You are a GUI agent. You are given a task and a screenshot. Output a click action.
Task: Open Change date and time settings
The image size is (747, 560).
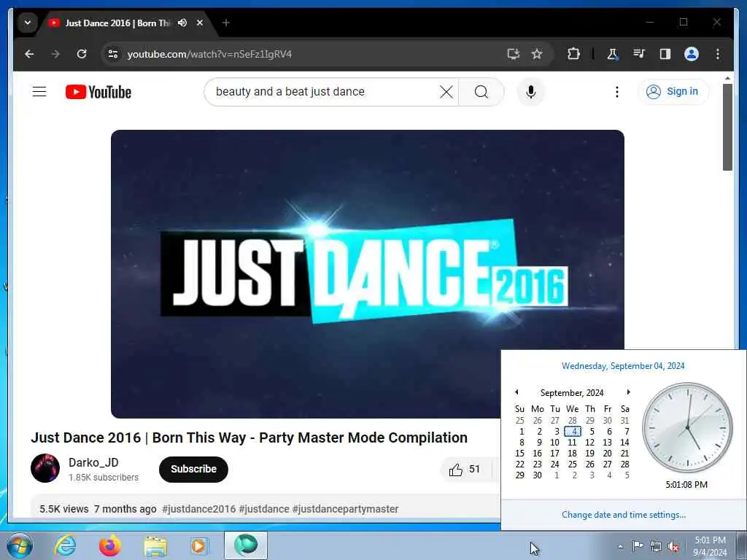[624, 515]
